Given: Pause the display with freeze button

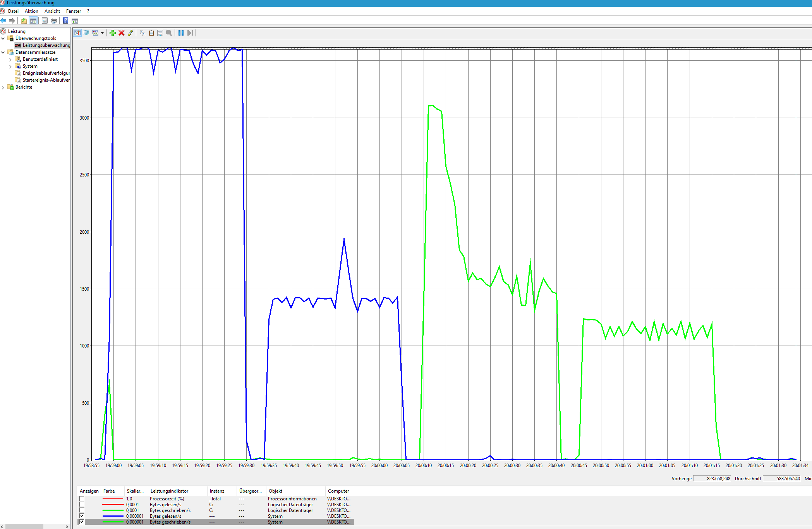Looking at the screenshot, I should click(x=181, y=33).
